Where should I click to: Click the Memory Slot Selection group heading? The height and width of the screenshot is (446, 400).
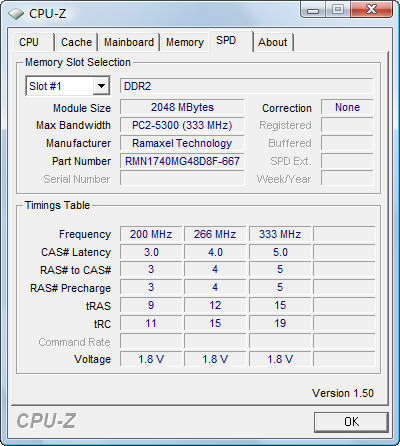[78, 62]
